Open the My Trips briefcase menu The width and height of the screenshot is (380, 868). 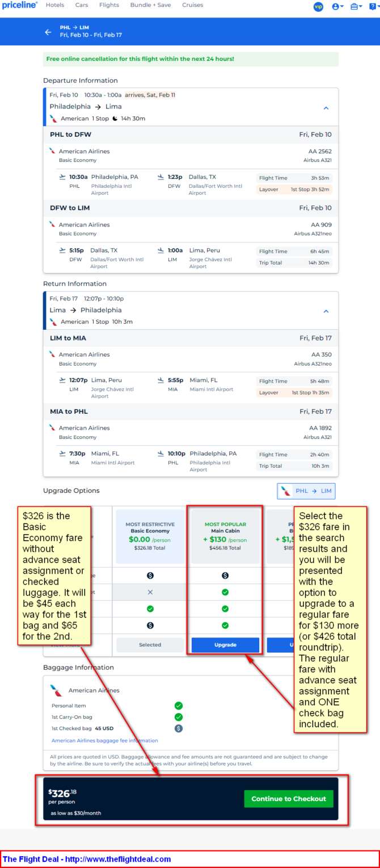356,7
